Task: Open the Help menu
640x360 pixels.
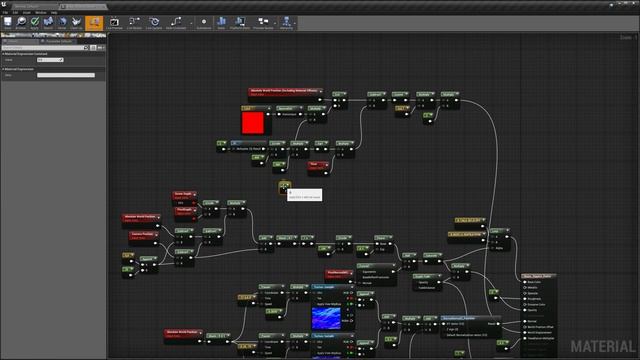Action: [54, 13]
